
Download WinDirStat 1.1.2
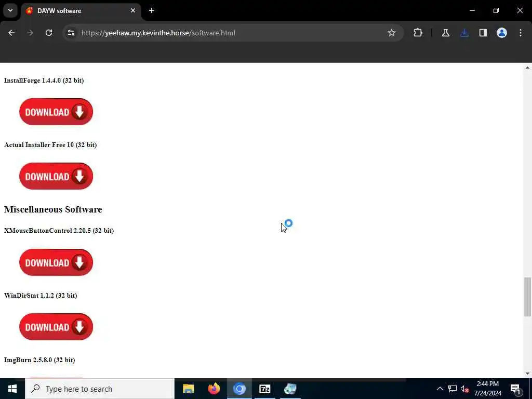click(56, 327)
